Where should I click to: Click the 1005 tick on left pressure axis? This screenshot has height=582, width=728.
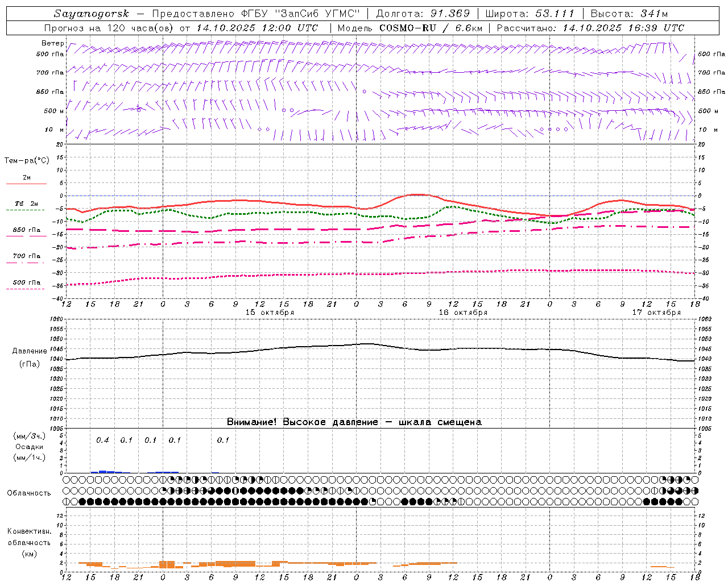click(x=57, y=428)
